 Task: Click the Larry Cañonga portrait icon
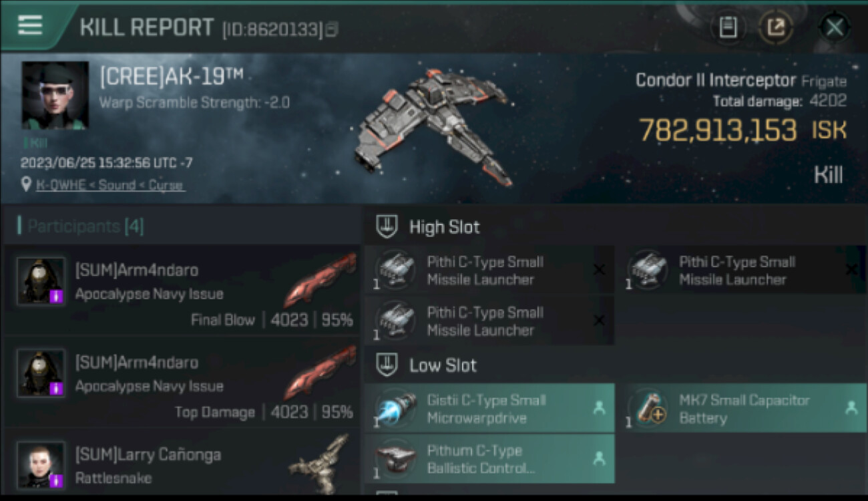(41, 465)
